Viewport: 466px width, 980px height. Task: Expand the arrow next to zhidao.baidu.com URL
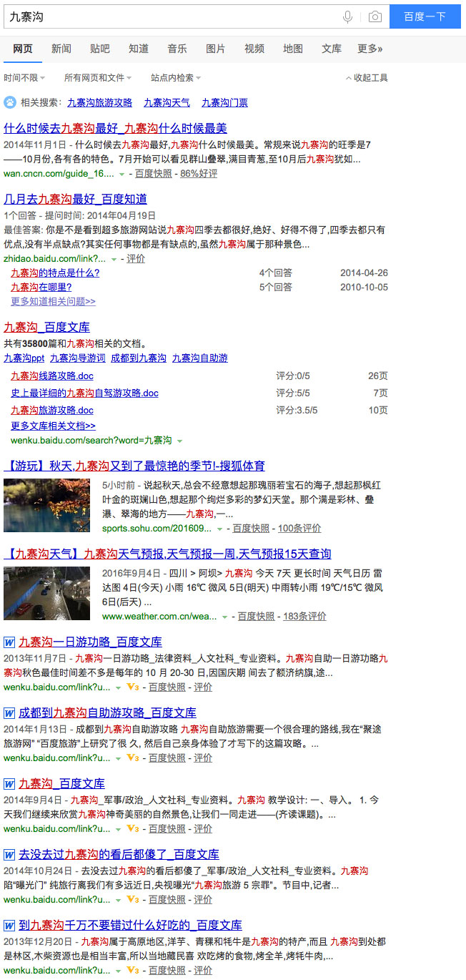[114, 259]
